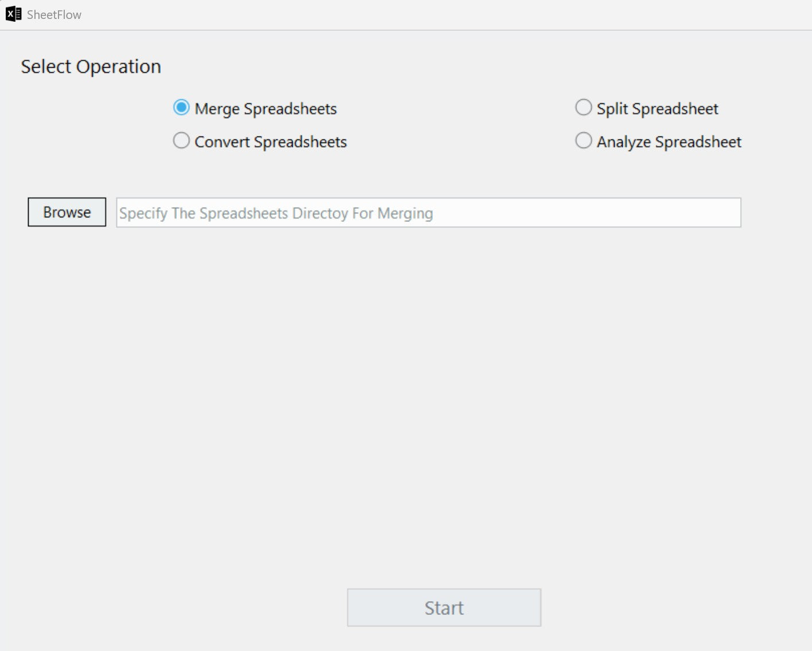This screenshot has height=651, width=812.
Task: Click the word 'Operation' in the heading
Action: tap(118, 67)
